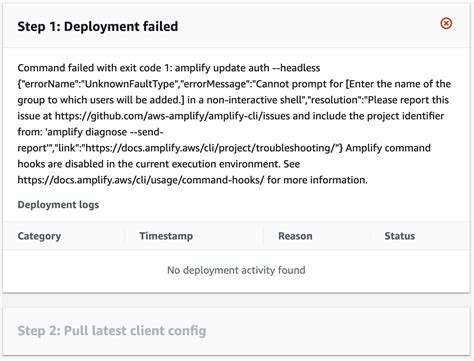
Task: Click the 'Amplify command hooks are disabled' sentence
Action: click(224, 156)
